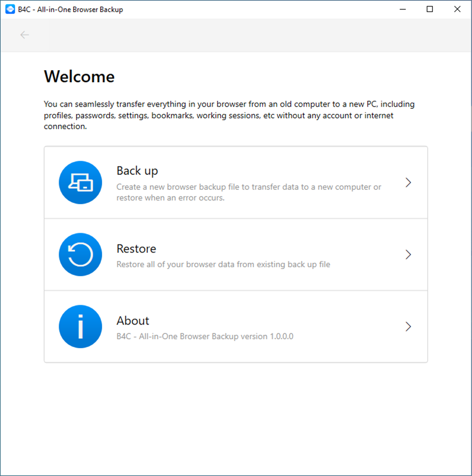The image size is (472, 476).
Task: Open the About section
Action: tap(235, 326)
